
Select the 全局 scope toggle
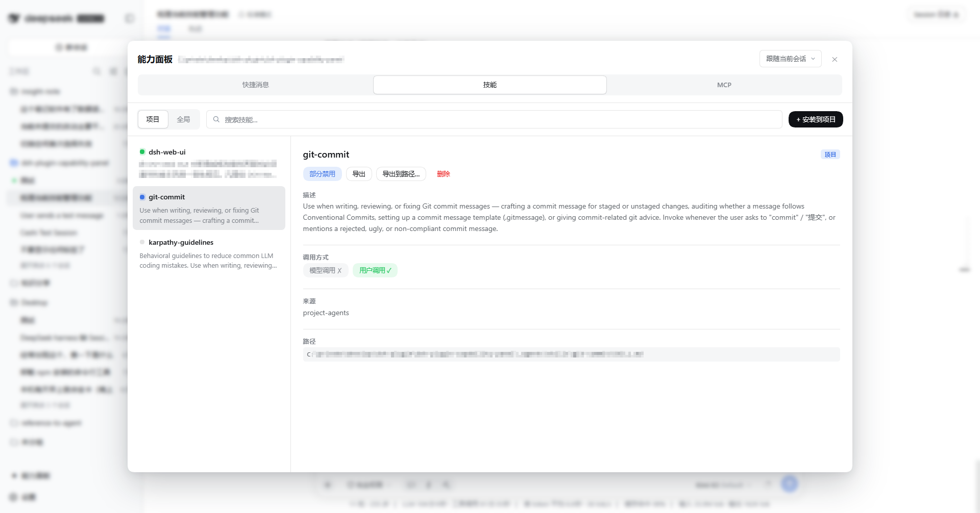(183, 119)
